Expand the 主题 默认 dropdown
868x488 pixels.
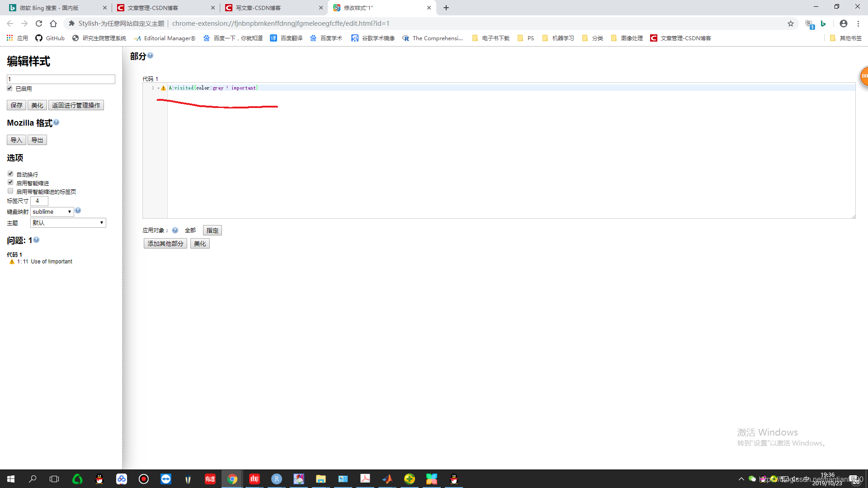[x=68, y=223]
